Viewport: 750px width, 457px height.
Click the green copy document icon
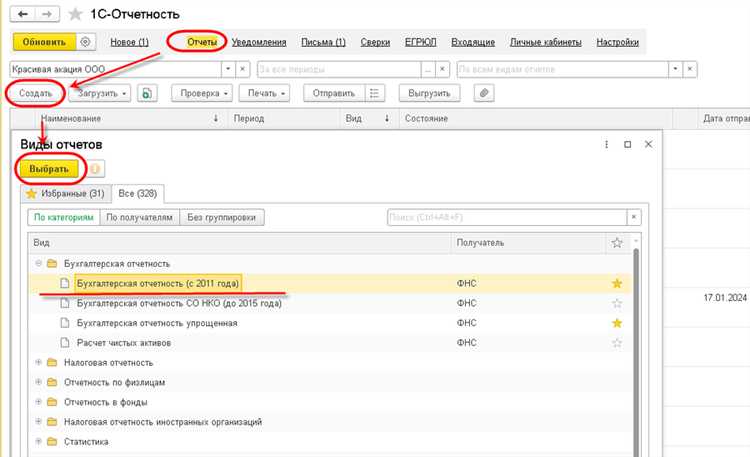[x=147, y=93]
